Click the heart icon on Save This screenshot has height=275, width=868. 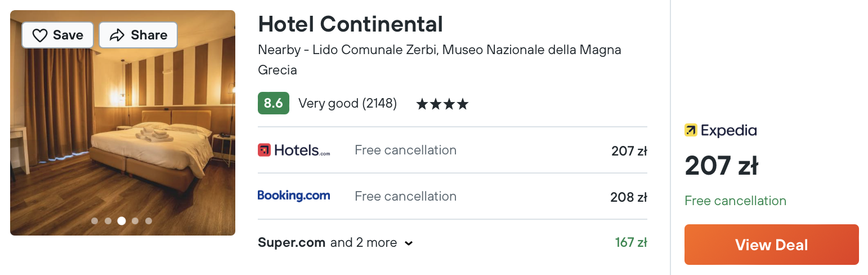pyautogui.click(x=40, y=36)
